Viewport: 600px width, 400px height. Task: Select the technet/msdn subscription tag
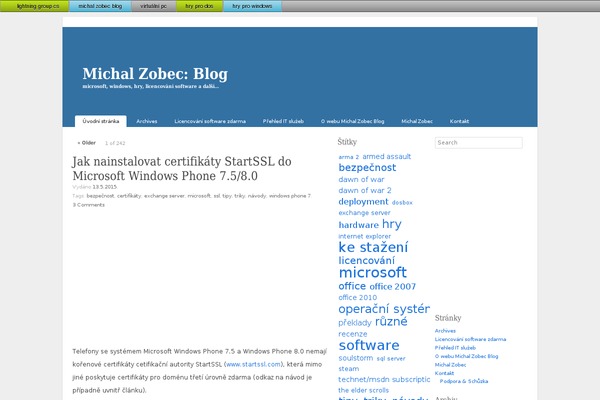pos(384,379)
